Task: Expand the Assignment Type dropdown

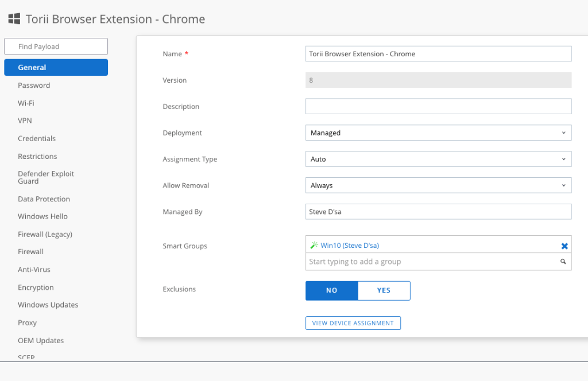Action: 438,159
